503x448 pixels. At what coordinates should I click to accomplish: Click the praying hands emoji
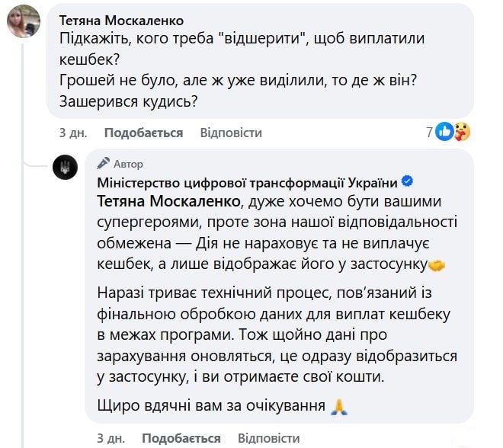pyautogui.click(x=339, y=407)
